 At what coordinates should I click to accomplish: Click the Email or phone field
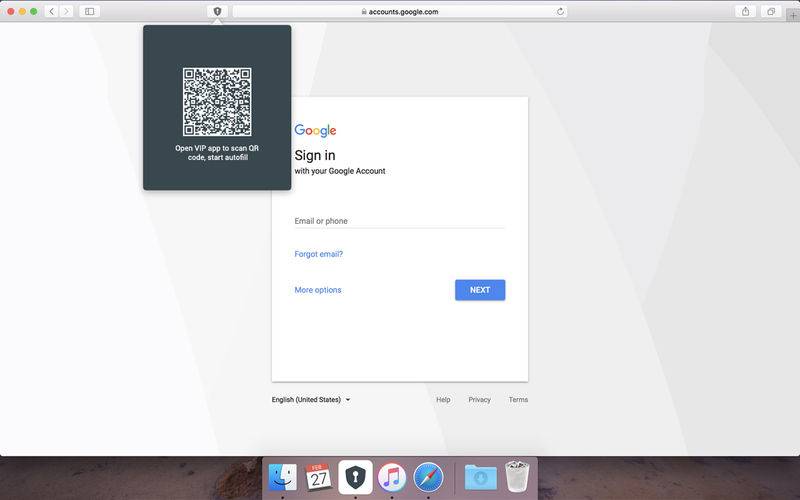pos(399,221)
